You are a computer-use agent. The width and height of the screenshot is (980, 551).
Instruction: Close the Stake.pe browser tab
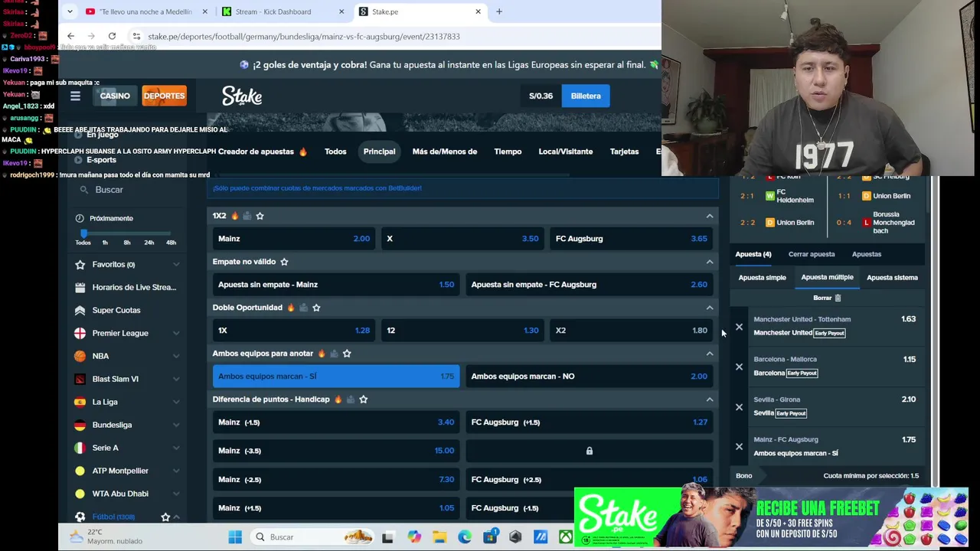tap(478, 11)
